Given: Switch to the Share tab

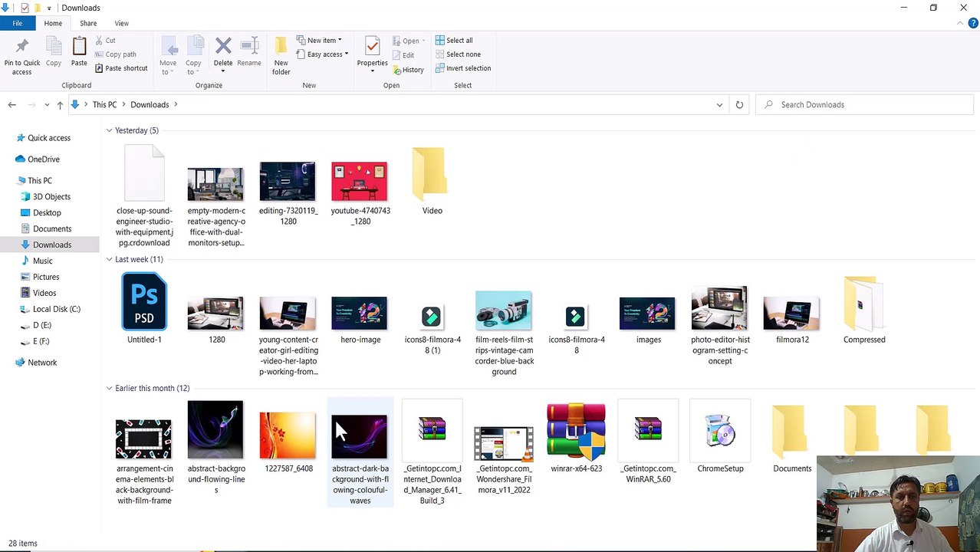Looking at the screenshot, I should 88,23.
